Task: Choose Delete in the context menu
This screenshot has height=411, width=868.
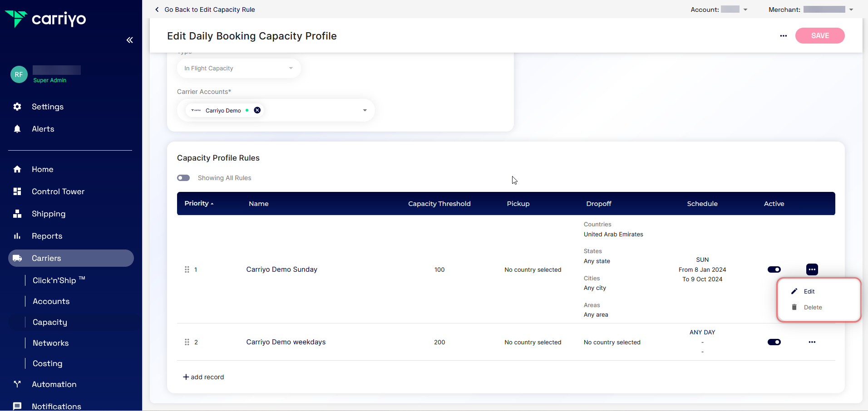Action: tap(813, 307)
